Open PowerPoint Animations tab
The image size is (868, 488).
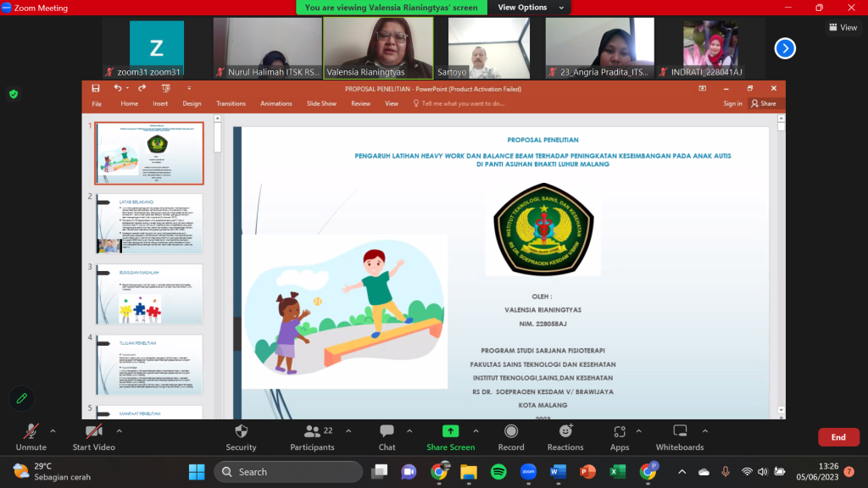pyautogui.click(x=276, y=103)
